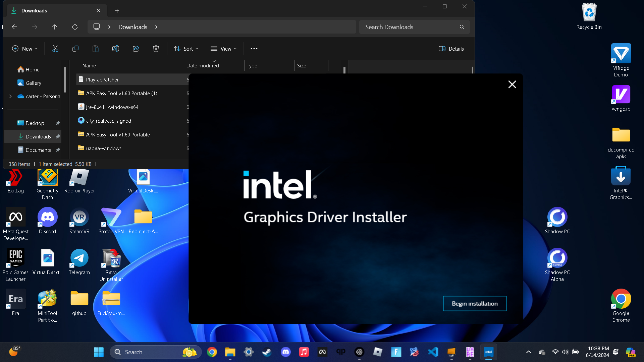This screenshot has height=362, width=644.
Task: Open the Sort dropdown menu
Action: [x=186, y=49]
